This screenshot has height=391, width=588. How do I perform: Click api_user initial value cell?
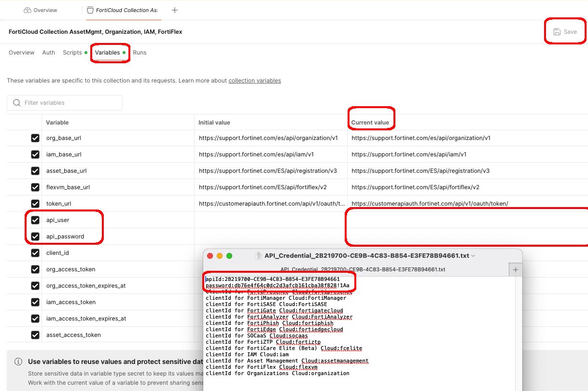[x=271, y=220]
